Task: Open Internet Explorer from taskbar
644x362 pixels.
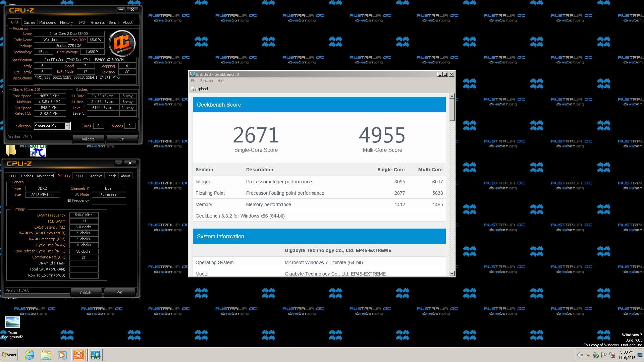Action: click(30, 355)
